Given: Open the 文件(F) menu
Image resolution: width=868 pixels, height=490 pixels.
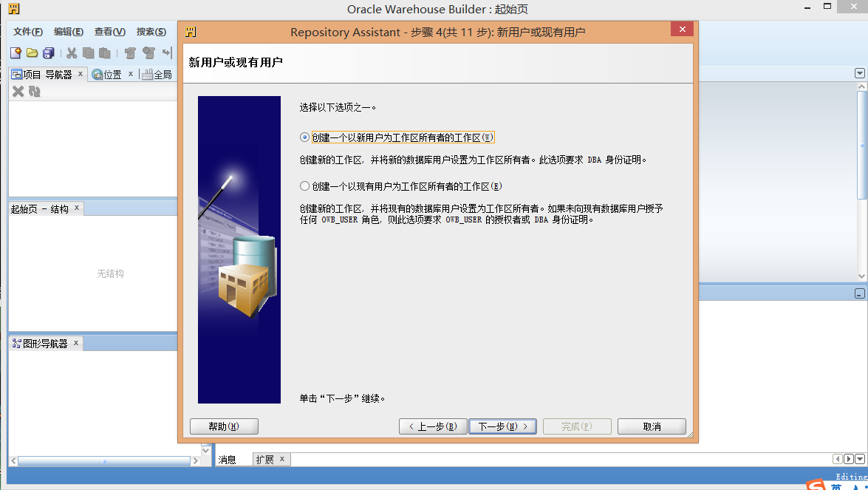Looking at the screenshot, I should pyautogui.click(x=27, y=32).
